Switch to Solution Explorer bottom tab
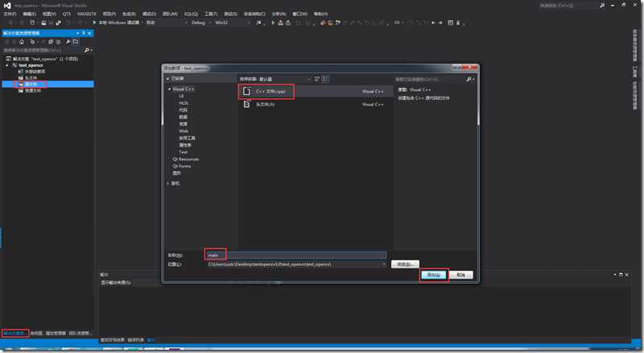Screen dimensions: 644x353 pos(14,333)
